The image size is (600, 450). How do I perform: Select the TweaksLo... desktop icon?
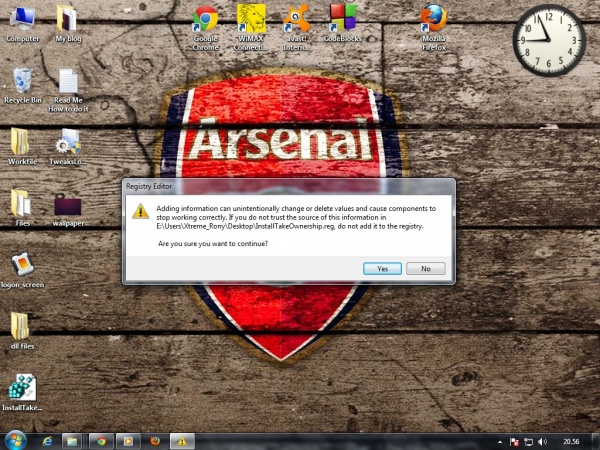pyautogui.click(x=68, y=147)
